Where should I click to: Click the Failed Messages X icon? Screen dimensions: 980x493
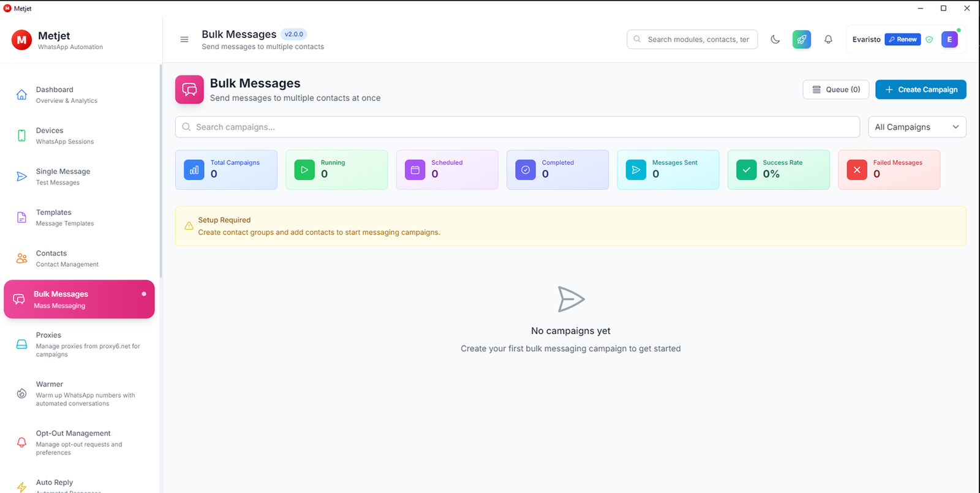click(x=857, y=170)
